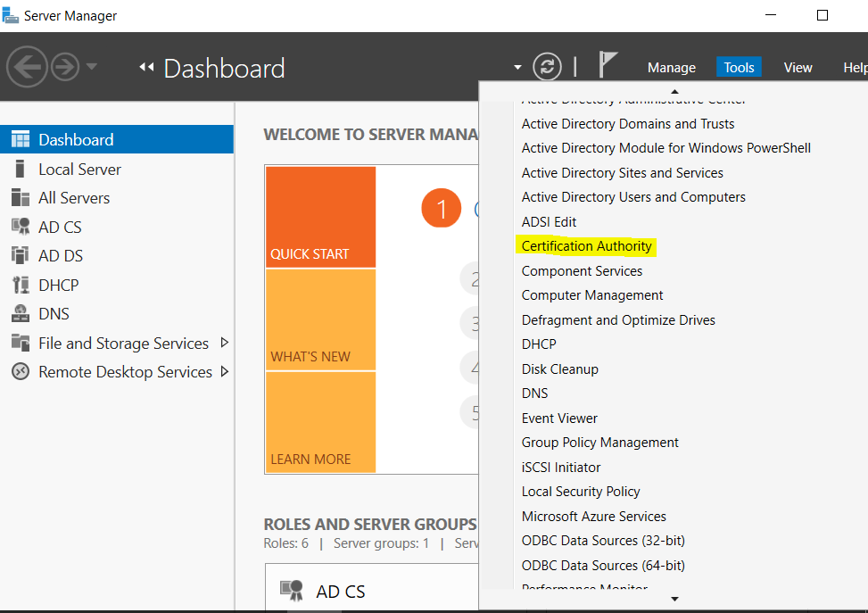Click the DHCP sidebar icon
The image size is (868, 613).
pyautogui.click(x=21, y=285)
